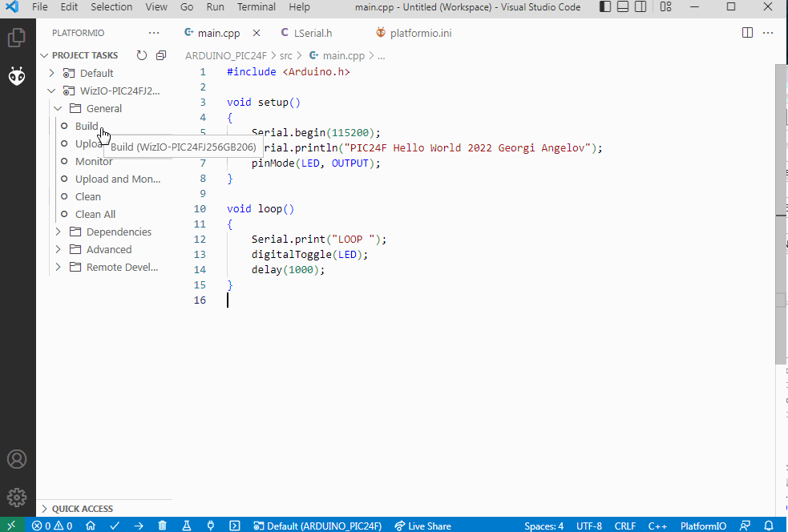The image size is (788, 532).
Task: Open the Explorer view in activity bar
Action: tap(17, 38)
